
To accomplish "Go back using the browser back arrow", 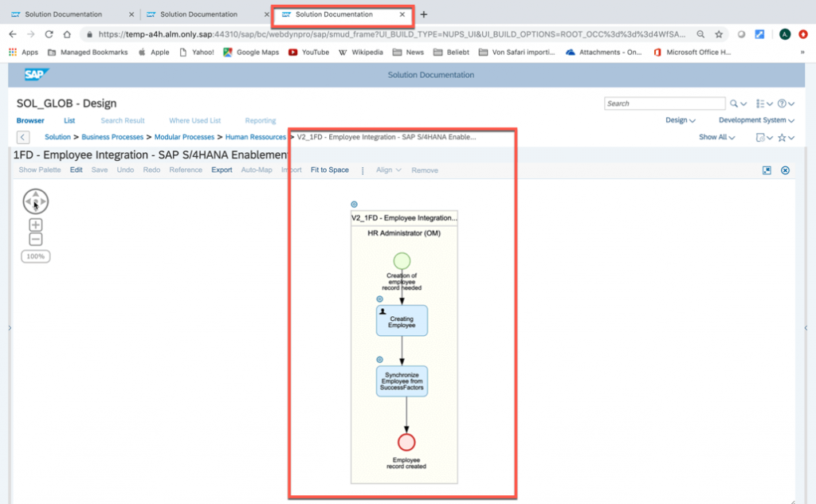I will pyautogui.click(x=13, y=34).
